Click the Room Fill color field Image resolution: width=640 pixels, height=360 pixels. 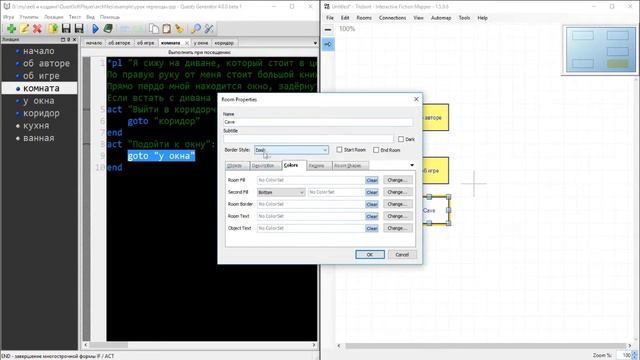tap(311, 180)
